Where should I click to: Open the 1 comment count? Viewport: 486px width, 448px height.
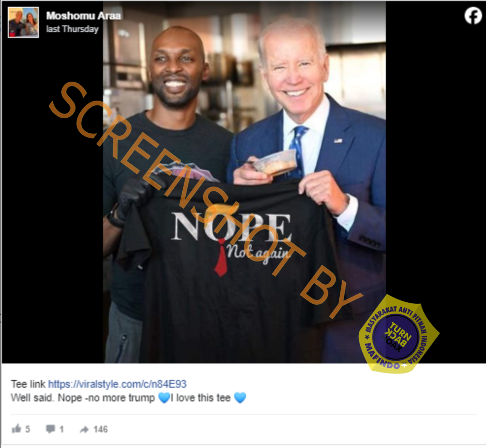click(61, 429)
